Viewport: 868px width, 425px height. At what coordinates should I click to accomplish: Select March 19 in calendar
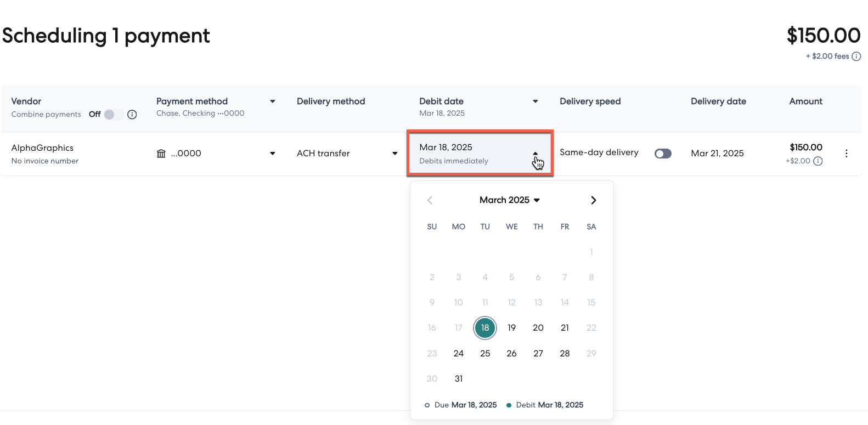[511, 328]
